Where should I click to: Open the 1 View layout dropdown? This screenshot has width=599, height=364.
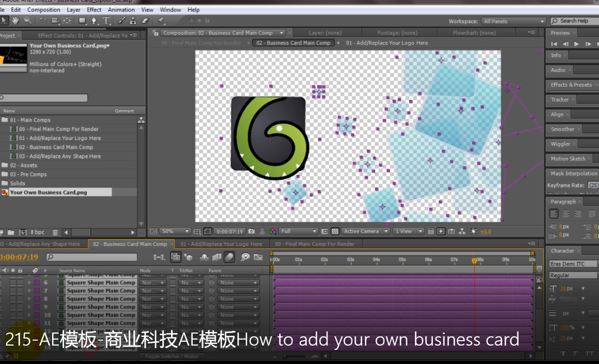coord(408,231)
